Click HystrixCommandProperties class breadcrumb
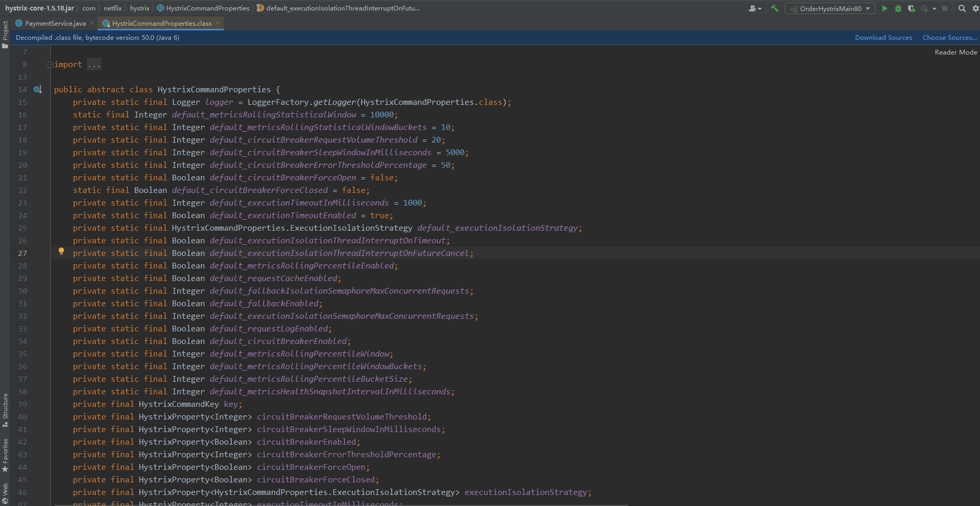Image resolution: width=980 pixels, height=506 pixels. pyautogui.click(x=203, y=8)
